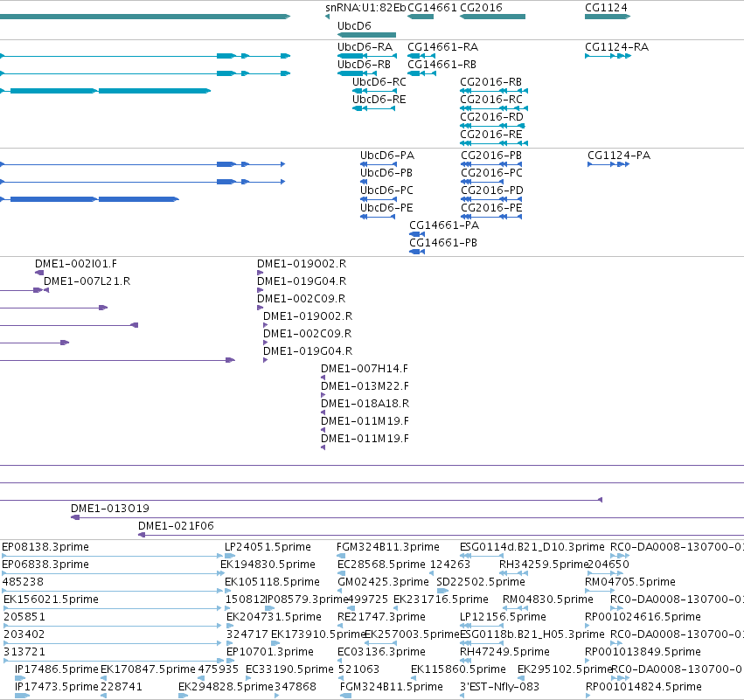Screen dimensions: 744x700
Task: Click the UbcD6-PE protein label
Action: [x=386, y=208]
